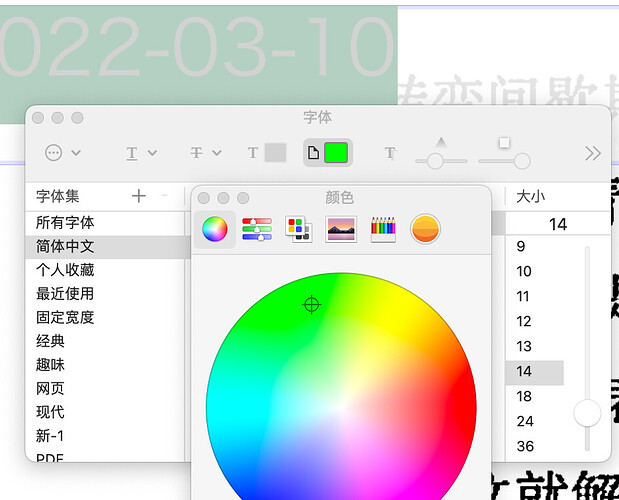Viewport: 619px width, 500px height.
Task: Open the orange custom color picker tab
Action: pyautogui.click(x=425, y=229)
